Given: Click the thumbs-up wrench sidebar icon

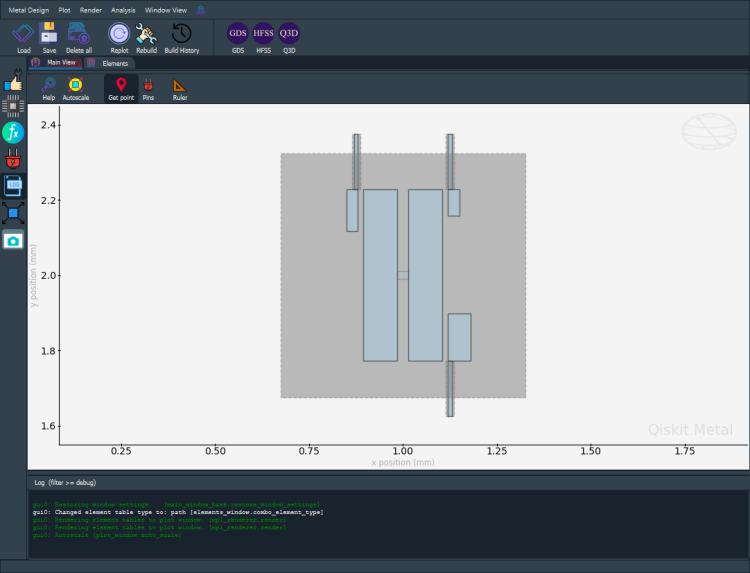Looking at the screenshot, I should (x=13, y=80).
